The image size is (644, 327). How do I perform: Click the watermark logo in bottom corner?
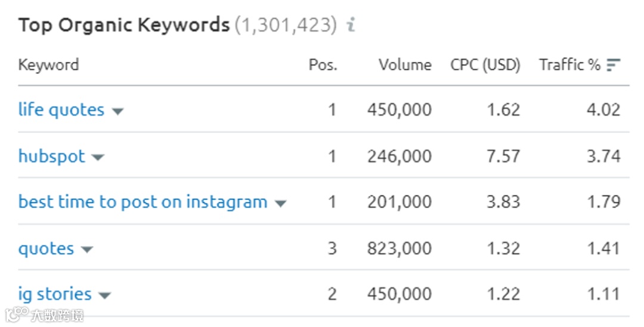pos(44,314)
